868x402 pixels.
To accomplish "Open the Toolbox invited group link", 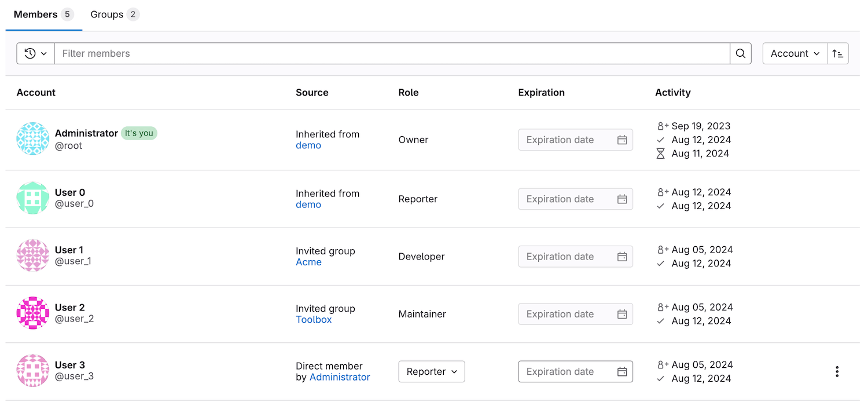I will pyautogui.click(x=314, y=319).
